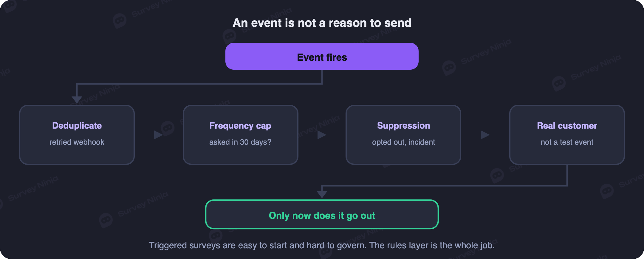Click the purple Event fires box
The width and height of the screenshot is (644, 259).
(322, 56)
